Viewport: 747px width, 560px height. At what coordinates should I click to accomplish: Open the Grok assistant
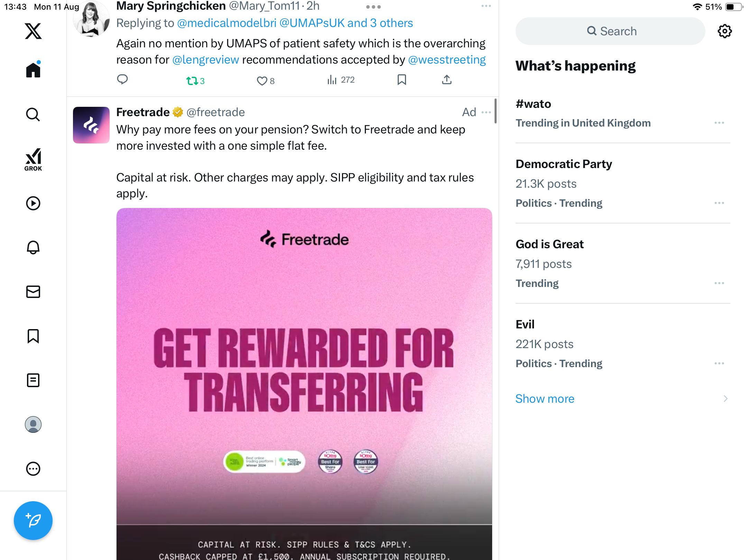(33, 159)
